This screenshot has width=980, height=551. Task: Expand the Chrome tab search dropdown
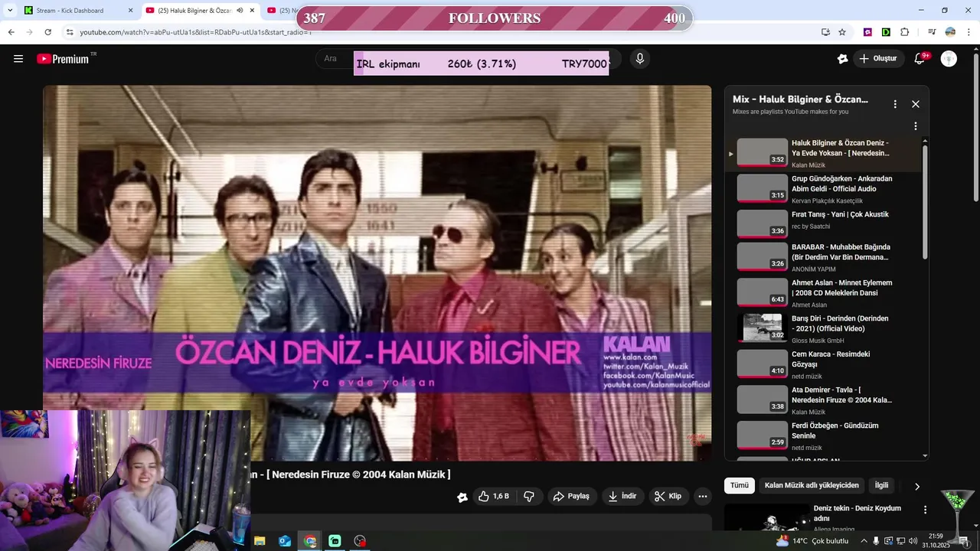click(10, 11)
